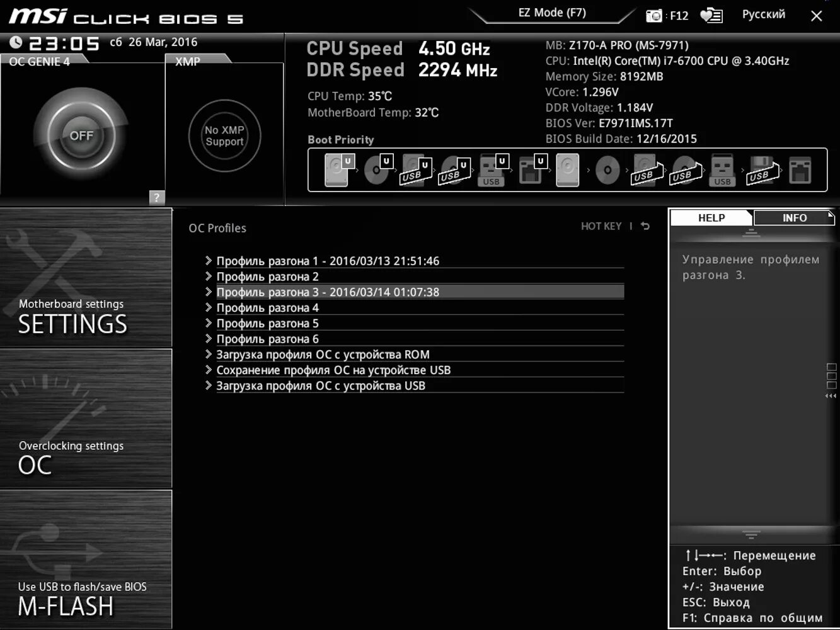Click the time display 23:05
The width and height of the screenshot is (840, 630).
tap(64, 43)
